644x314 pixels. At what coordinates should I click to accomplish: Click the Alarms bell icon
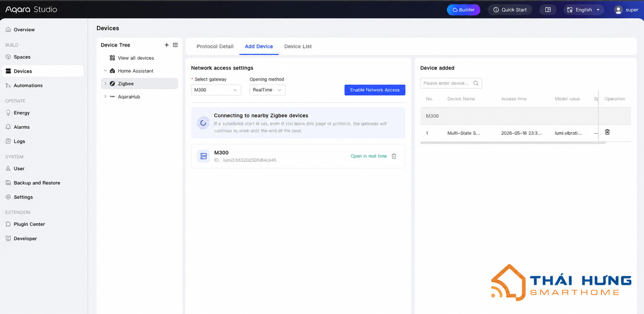click(x=8, y=127)
